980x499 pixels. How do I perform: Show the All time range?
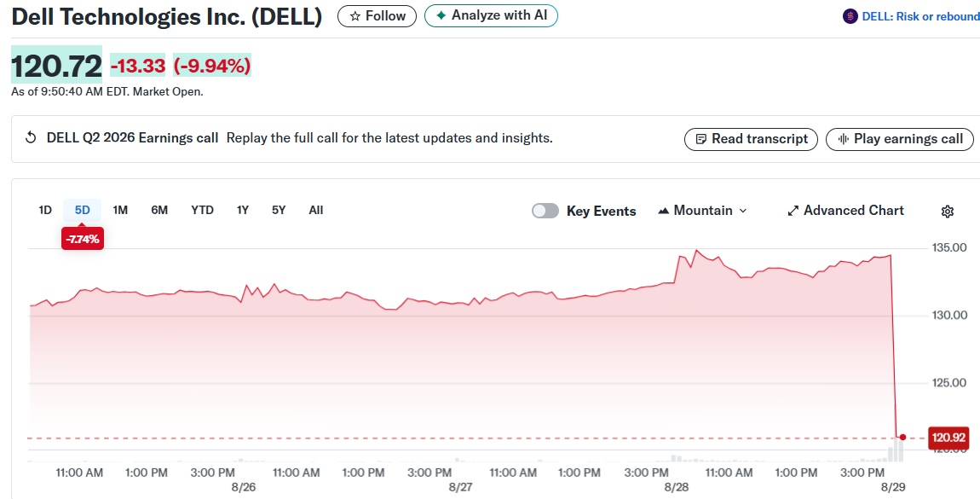pos(316,210)
